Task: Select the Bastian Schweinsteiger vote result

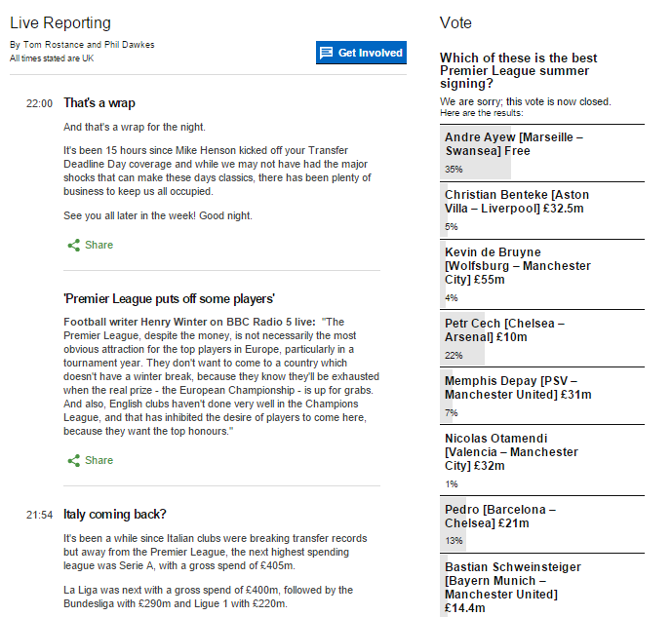Action: coord(542,585)
